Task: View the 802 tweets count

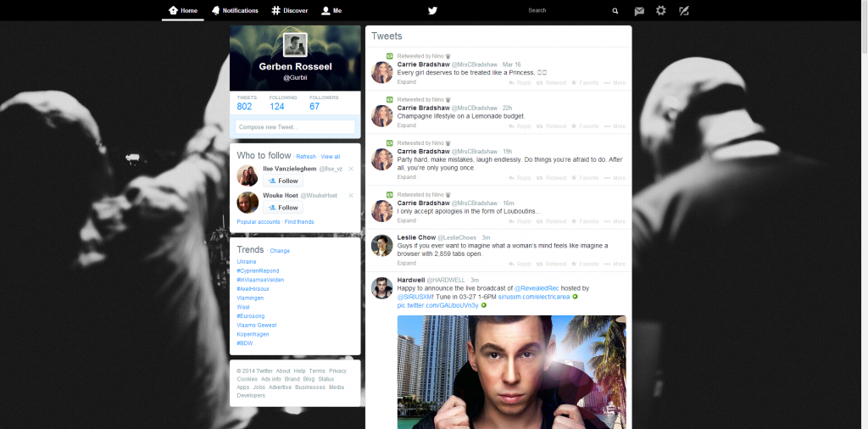Action: point(247,103)
